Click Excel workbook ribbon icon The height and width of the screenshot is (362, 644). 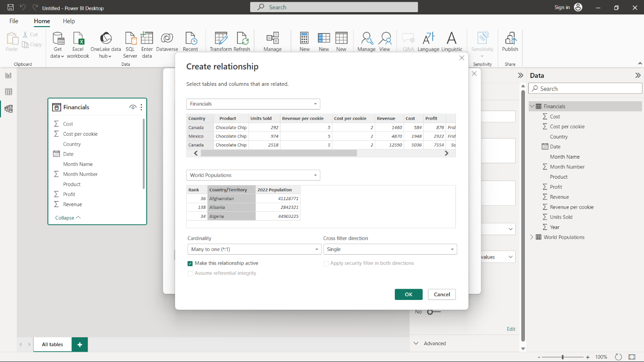(78, 45)
